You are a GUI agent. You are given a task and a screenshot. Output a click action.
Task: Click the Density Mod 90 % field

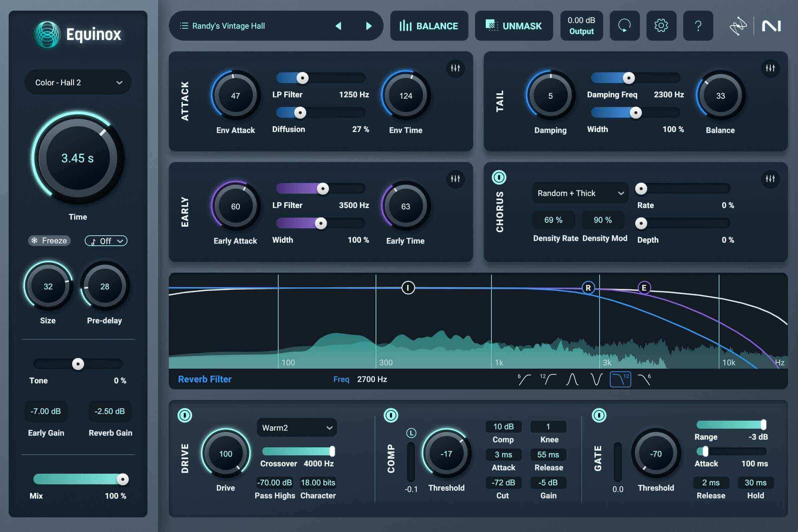point(603,220)
